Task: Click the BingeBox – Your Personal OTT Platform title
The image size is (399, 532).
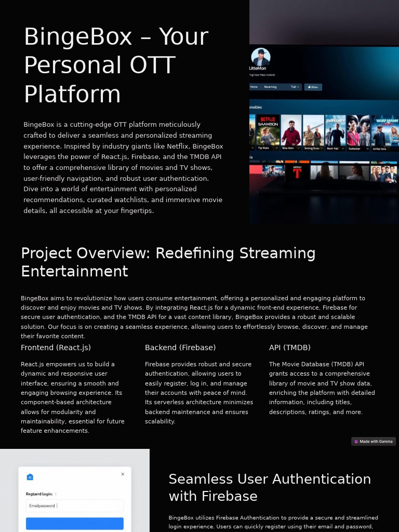Action: click(116, 65)
